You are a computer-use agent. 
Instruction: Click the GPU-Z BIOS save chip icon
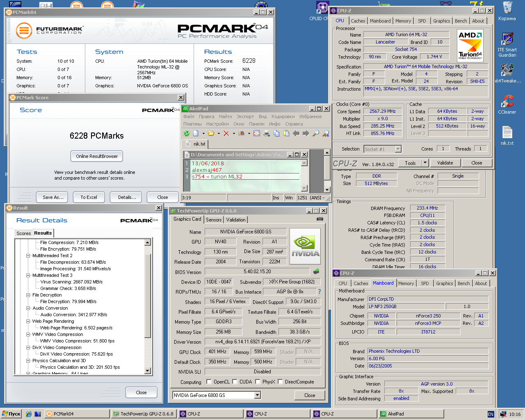[x=316, y=272]
